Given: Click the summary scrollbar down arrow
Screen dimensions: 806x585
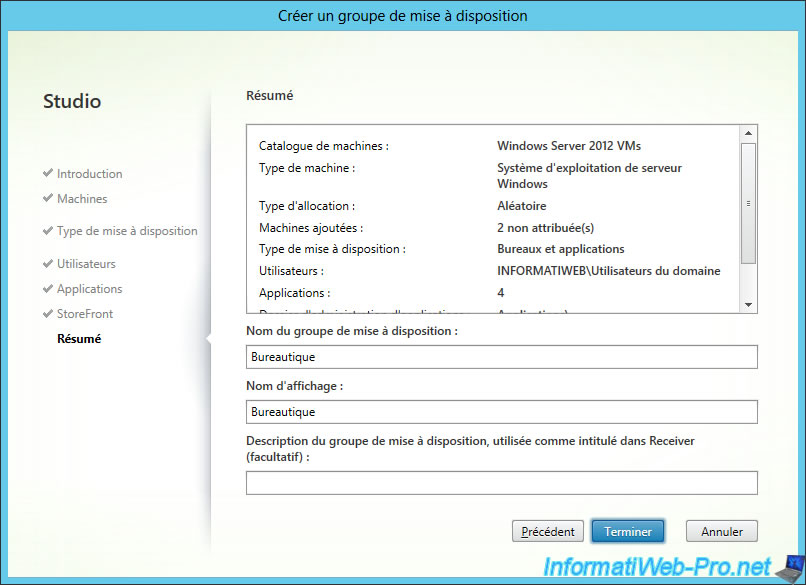Looking at the screenshot, I should pos(748,305).
